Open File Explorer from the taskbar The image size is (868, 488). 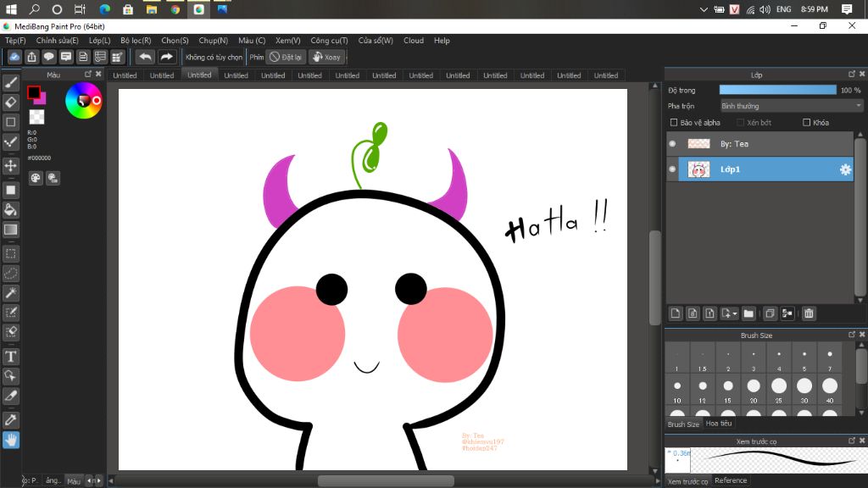click(x=151, y=9)
